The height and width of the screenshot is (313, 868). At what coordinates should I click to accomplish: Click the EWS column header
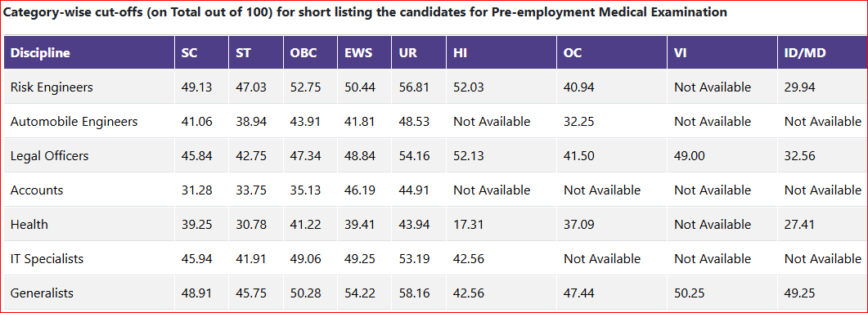point(358,53)
